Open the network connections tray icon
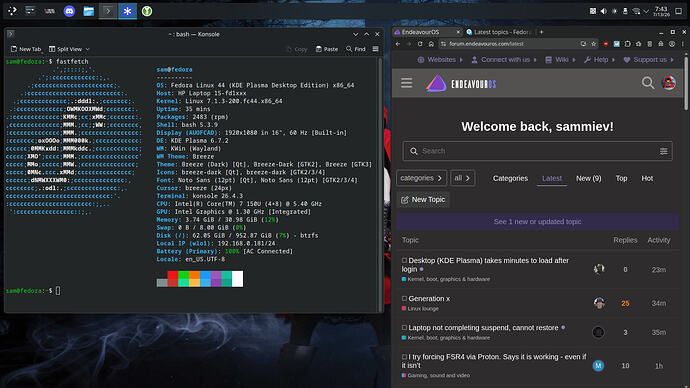This screenshot has width=690, height=388. point(636,11)
